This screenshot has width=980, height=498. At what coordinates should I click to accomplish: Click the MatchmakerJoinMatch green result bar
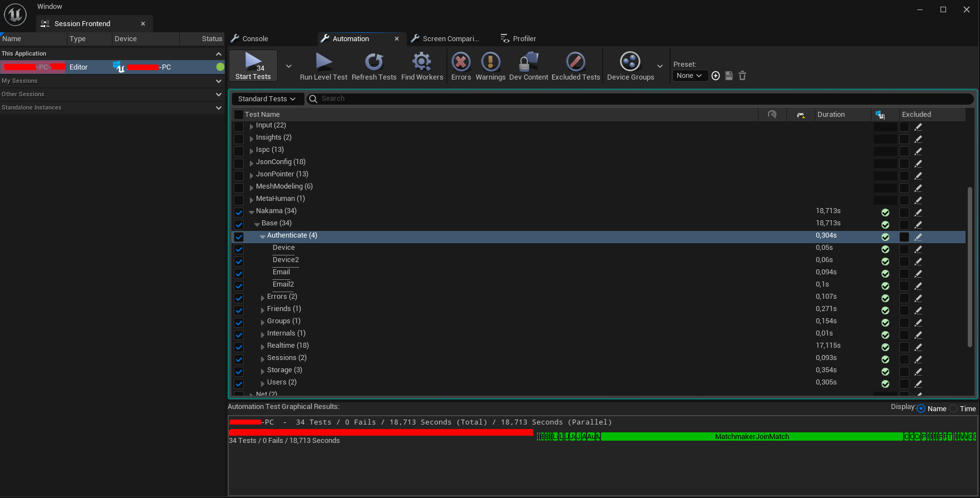coord(751,437)
